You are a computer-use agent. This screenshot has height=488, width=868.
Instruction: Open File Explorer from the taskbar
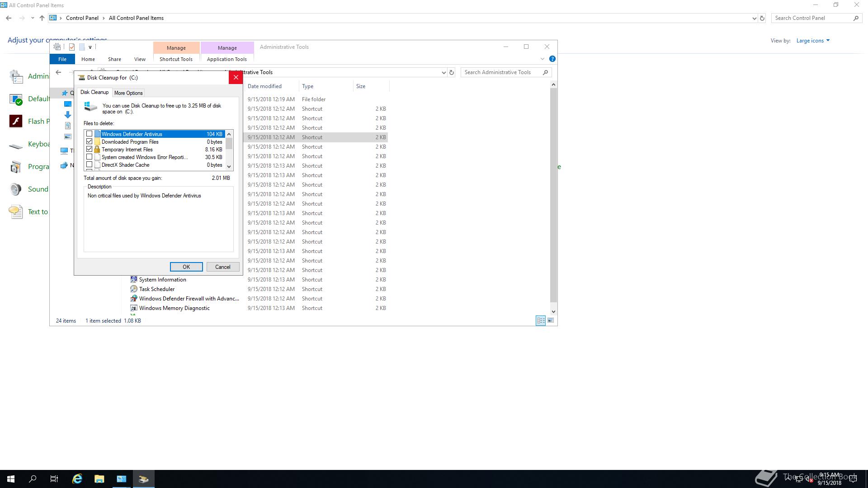pos(99,479)
